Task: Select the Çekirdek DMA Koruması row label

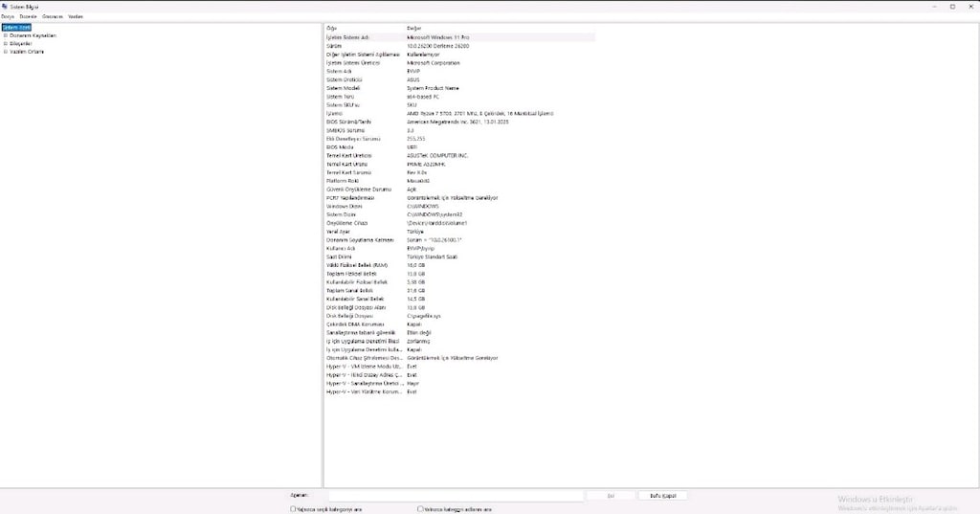Action: pyautogui.click(x=355, y=324)
